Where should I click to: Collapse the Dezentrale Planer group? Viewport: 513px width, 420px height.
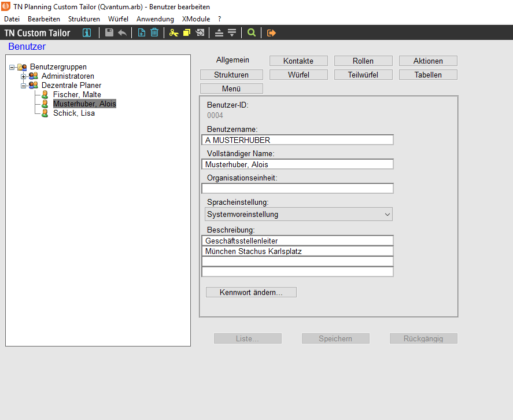[24, 86]
